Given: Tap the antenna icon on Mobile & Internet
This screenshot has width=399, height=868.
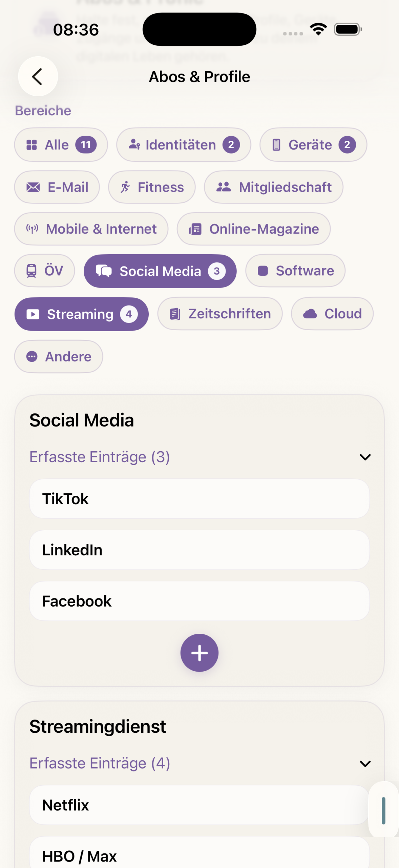Looking at the screenshot, I should pos(32,229).
